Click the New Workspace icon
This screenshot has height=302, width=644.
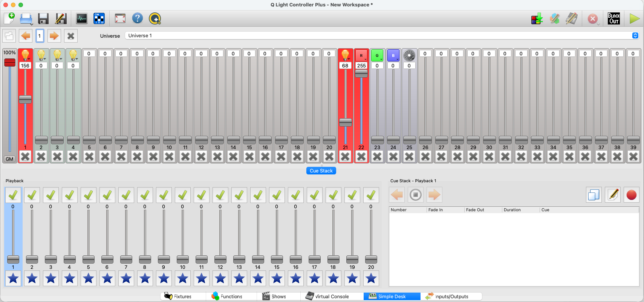(9, 18)
